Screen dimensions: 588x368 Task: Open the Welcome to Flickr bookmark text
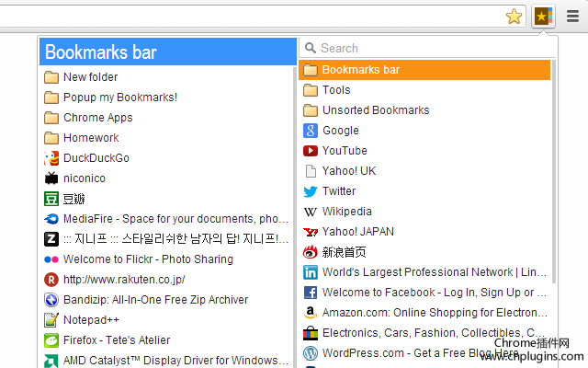coord(148,259)
